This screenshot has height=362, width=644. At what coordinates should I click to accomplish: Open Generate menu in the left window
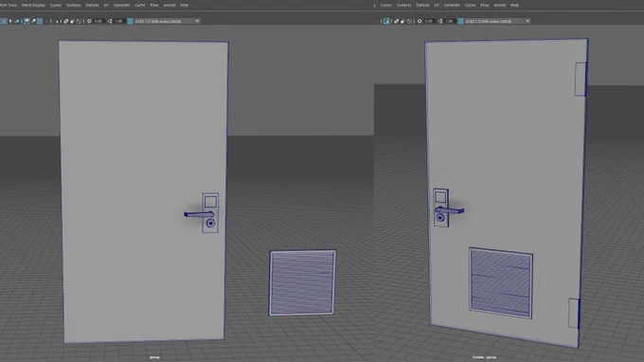pos(121,5)
